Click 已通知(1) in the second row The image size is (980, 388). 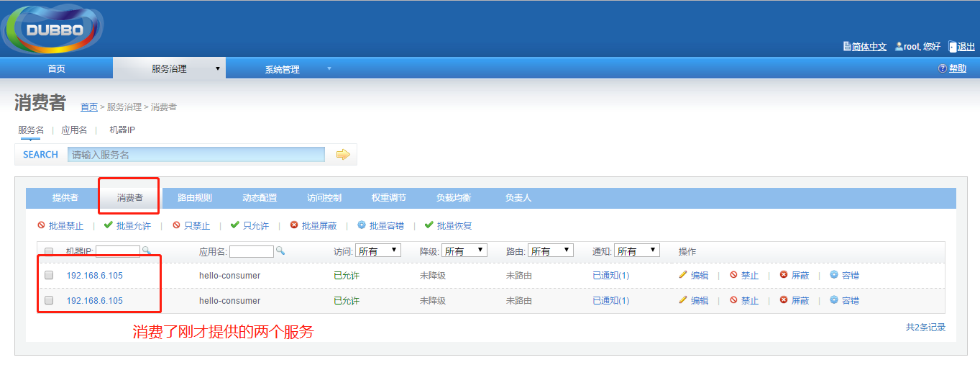click(611, 300)
